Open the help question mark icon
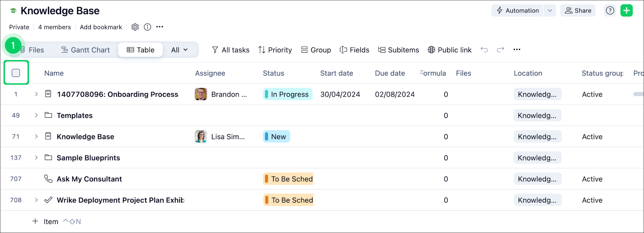 point(610,11)
